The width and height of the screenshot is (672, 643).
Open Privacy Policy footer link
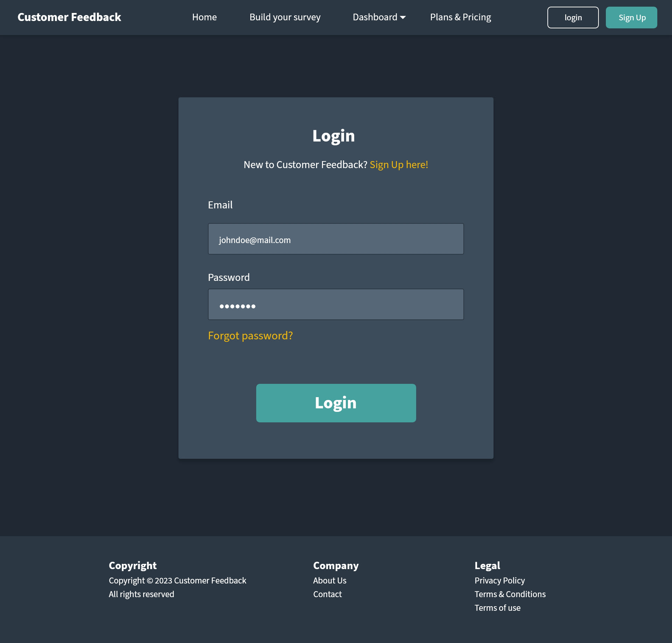(499, 581)
